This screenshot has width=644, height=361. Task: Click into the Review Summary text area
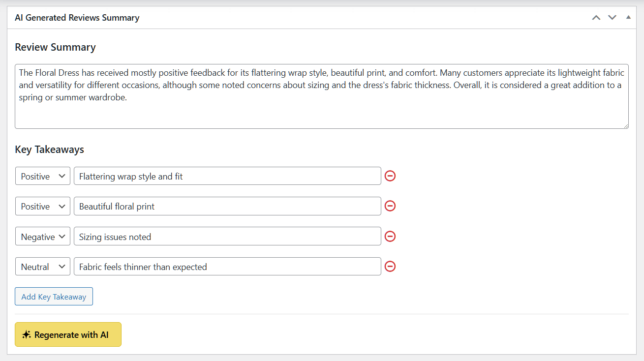322,96
